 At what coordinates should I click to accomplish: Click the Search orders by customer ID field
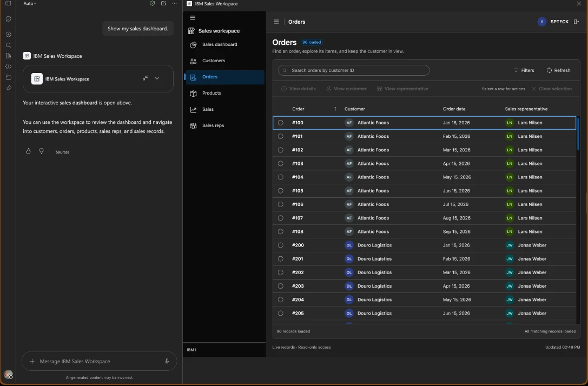tap(354, 70)
